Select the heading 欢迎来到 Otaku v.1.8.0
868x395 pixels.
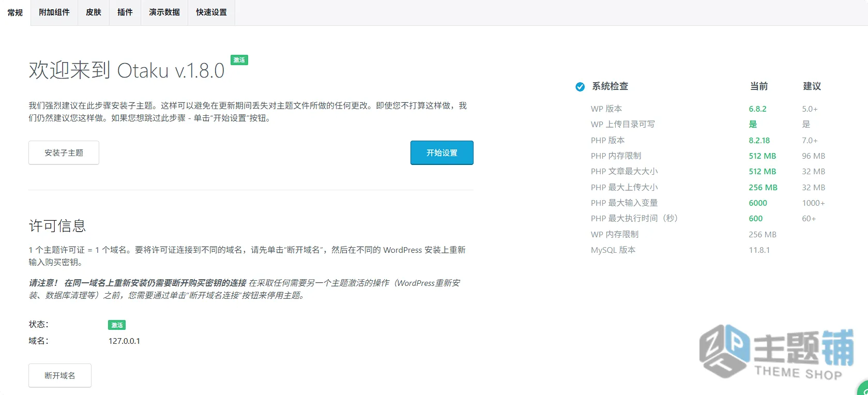127,70
